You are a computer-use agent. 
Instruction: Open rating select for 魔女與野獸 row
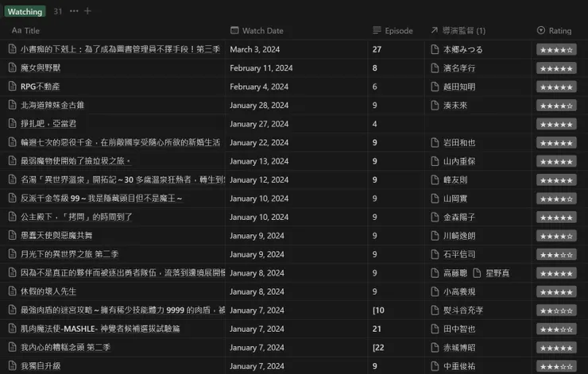pos(556,68)
